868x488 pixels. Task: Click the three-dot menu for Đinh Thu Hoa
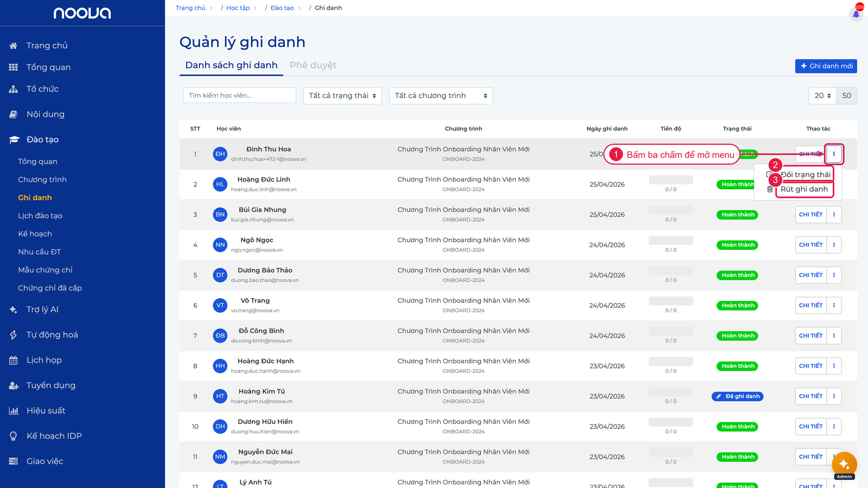coord(834,154)
